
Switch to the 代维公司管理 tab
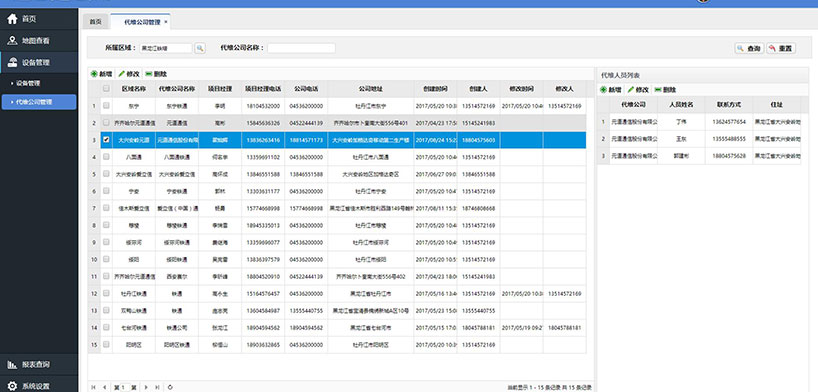[140, 22]
